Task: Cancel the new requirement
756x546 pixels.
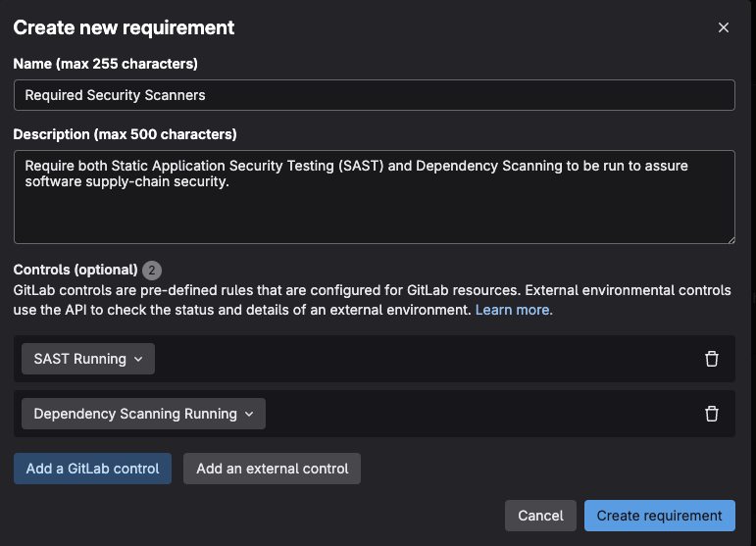Action: coord(540,516)
